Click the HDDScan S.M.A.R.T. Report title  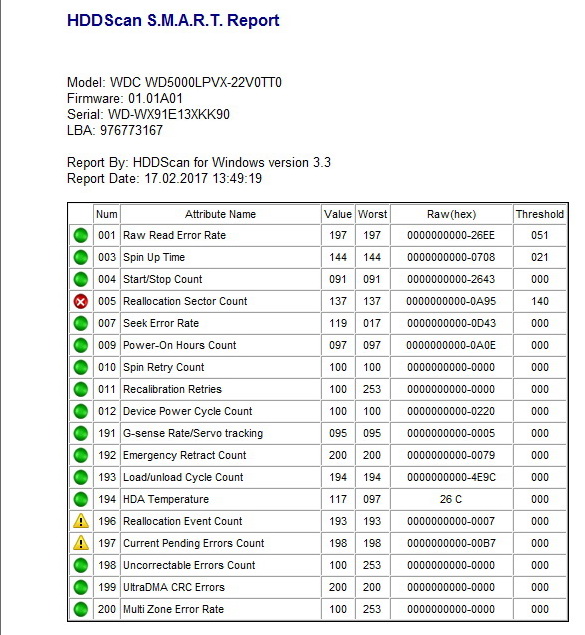173,20
